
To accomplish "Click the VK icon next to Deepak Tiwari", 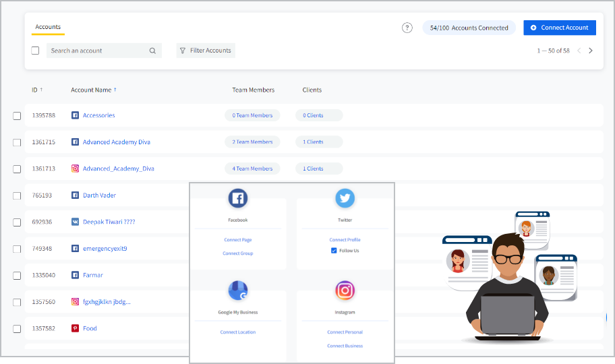I will click(75, 222).
